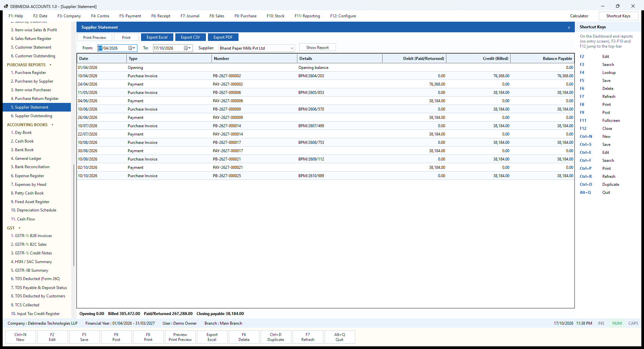Screen dimensions: 644x349
Task: Open the F5: Payment menu
Action: [x=130, y=16]
